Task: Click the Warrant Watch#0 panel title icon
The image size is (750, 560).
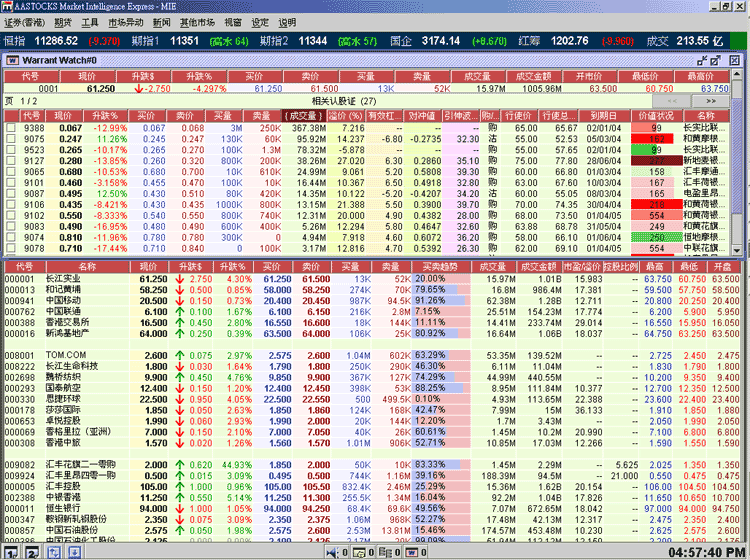Action: point(12,60)
